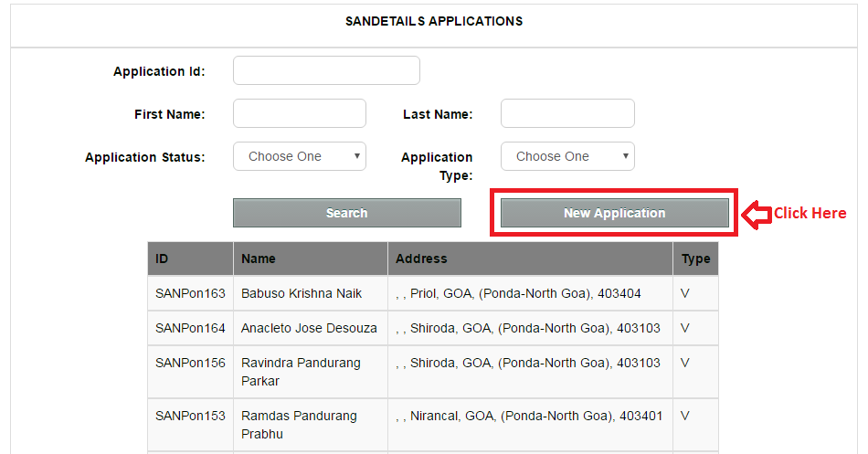Click the Address column header

point(530,259)
